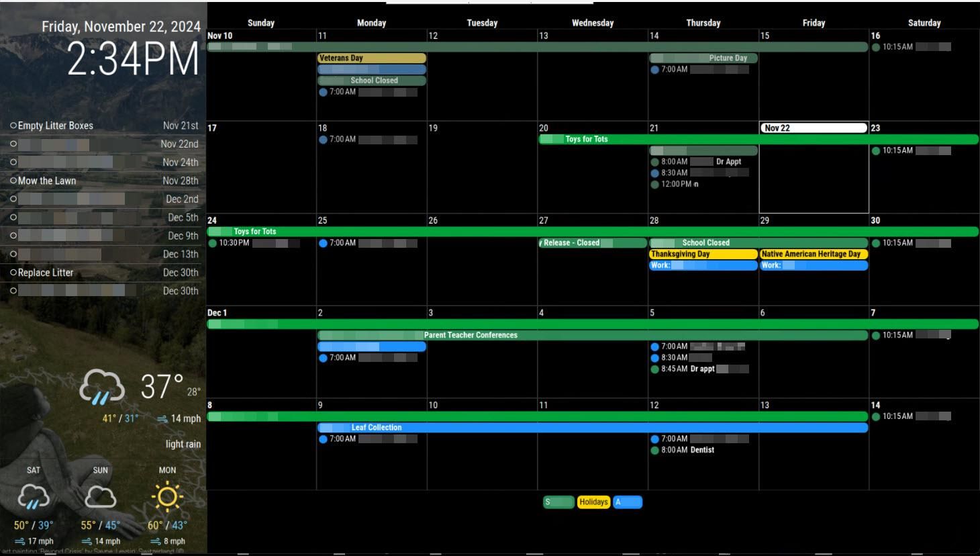
Task: Tick the circle for Nov 24th task
Action: pos(13,162)
